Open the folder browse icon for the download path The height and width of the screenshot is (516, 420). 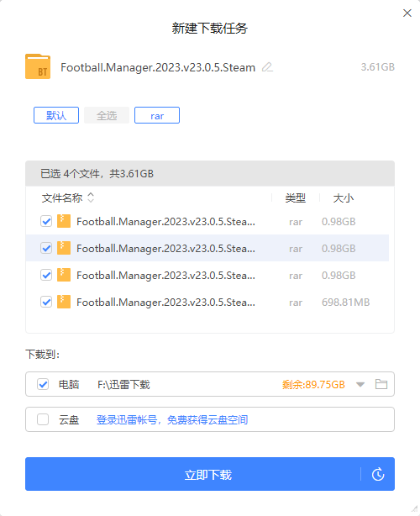pyautogui.click(x=381, y=384)
